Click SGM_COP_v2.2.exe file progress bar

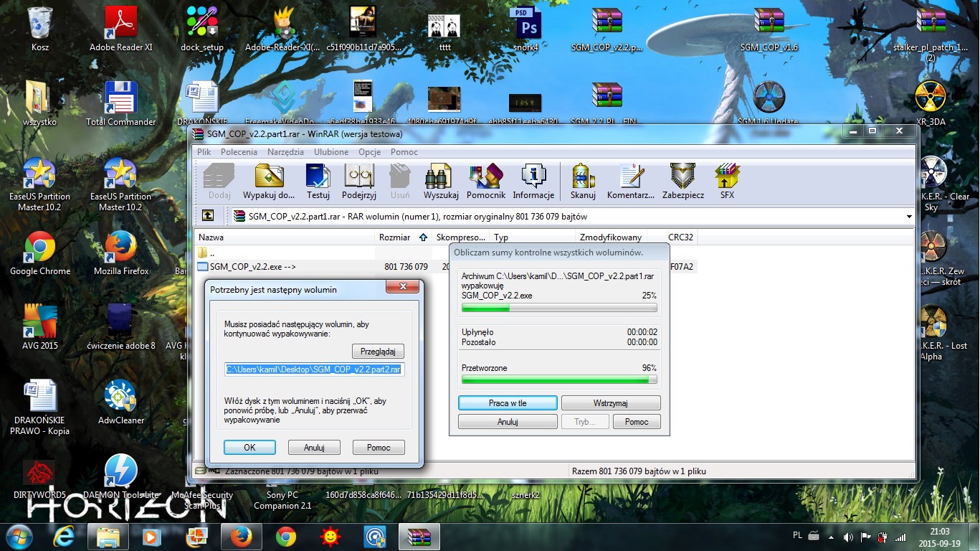[559, 308]
